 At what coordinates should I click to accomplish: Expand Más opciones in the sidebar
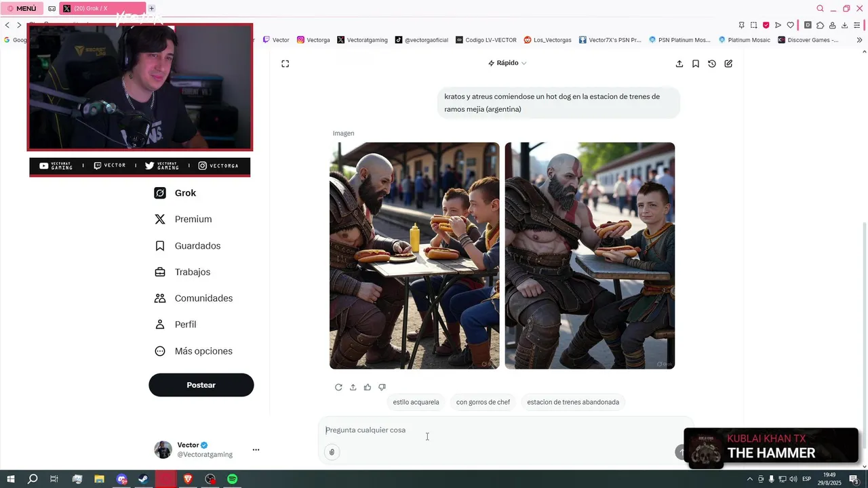(193, 351)
